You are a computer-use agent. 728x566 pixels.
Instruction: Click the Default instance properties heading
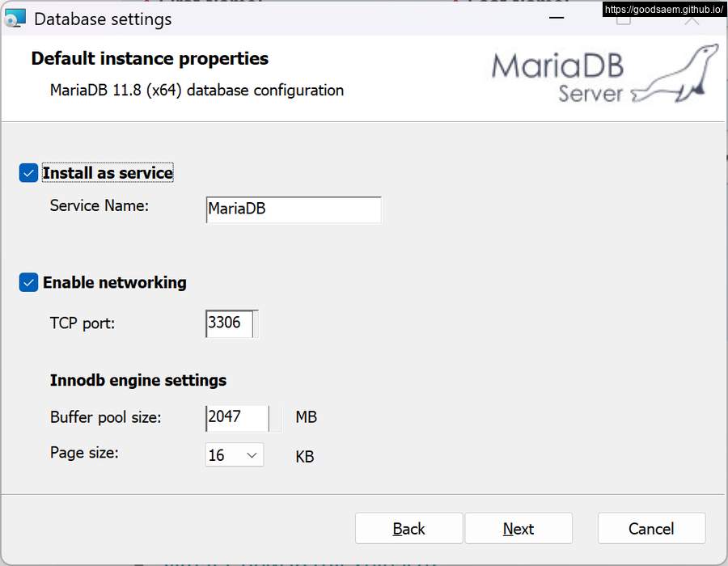[x=150, y=59]
